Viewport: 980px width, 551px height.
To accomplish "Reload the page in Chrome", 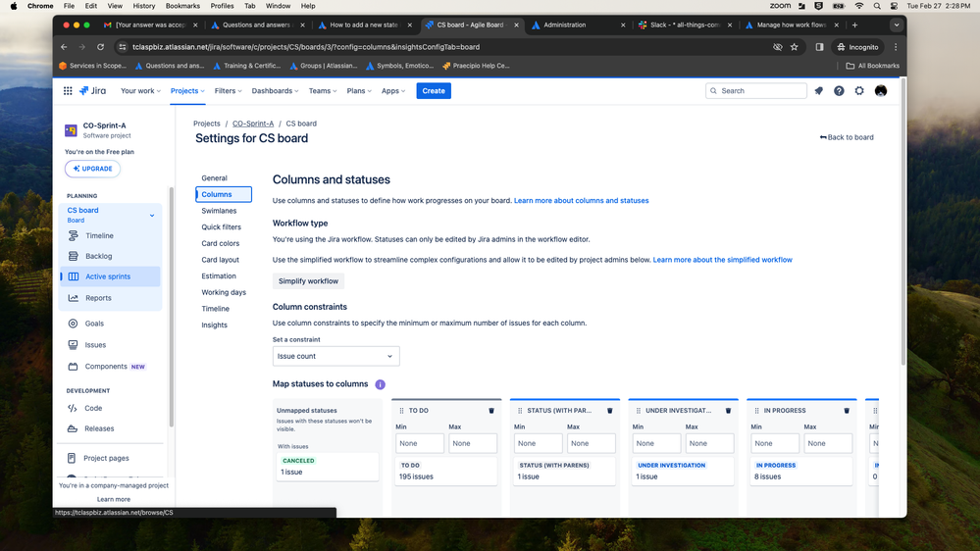I will tap(100, 47).
